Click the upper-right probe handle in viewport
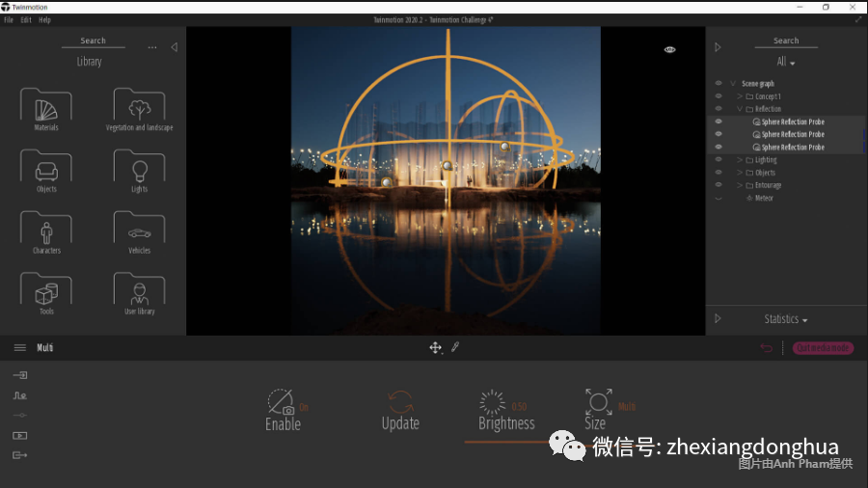 (504, 147)
